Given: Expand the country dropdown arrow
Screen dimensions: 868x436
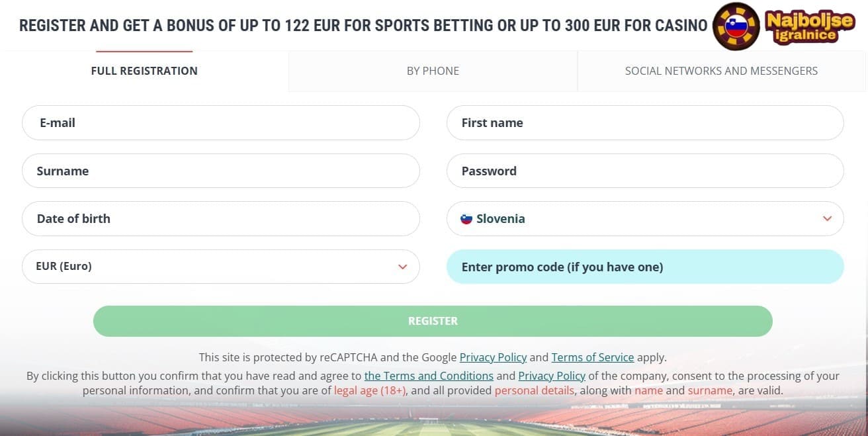Looking at the screenshot, I should click(x=827, y=219).
